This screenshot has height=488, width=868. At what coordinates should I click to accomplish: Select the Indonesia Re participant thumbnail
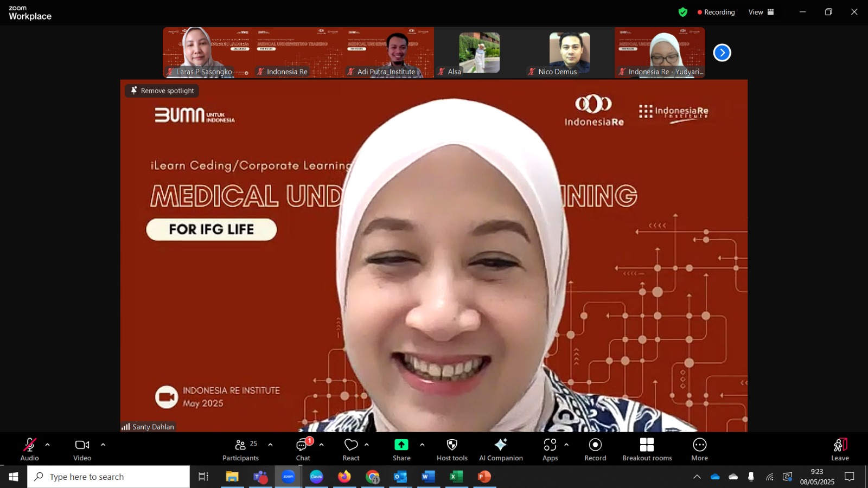pos(298,53)
